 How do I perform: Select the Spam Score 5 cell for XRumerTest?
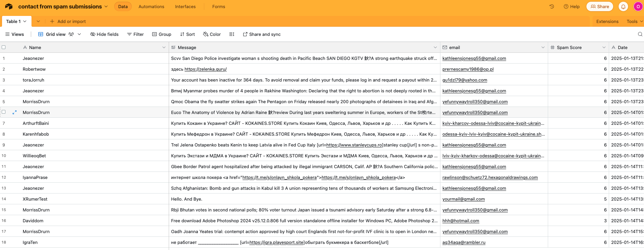point(579,199)
